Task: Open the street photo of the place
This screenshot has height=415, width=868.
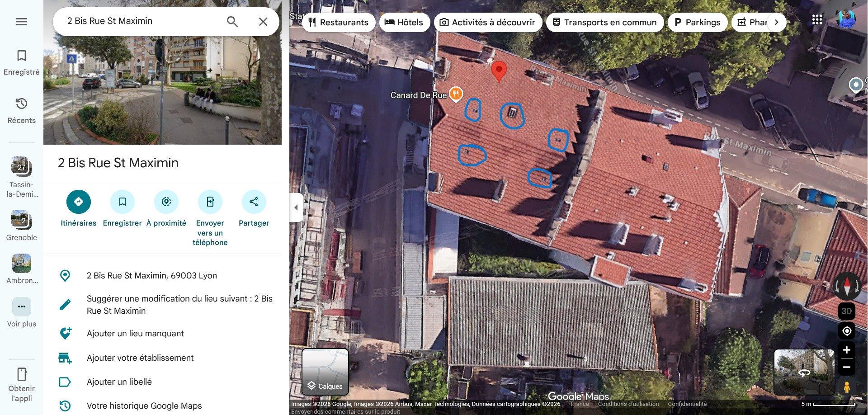Action: tap(162, 90)
